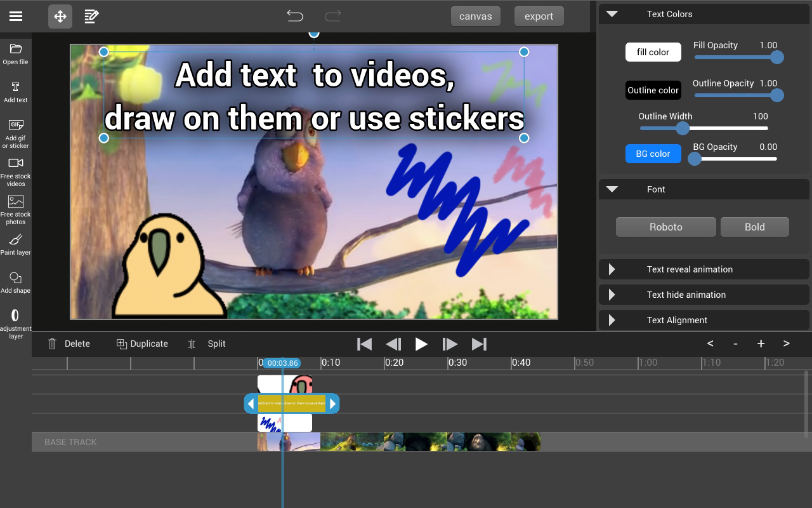Image resolution: width=812 pixels, height=508 pixels.
Task: Jump to timeline end
Action: pyautogui.click(x=479, y=344)
